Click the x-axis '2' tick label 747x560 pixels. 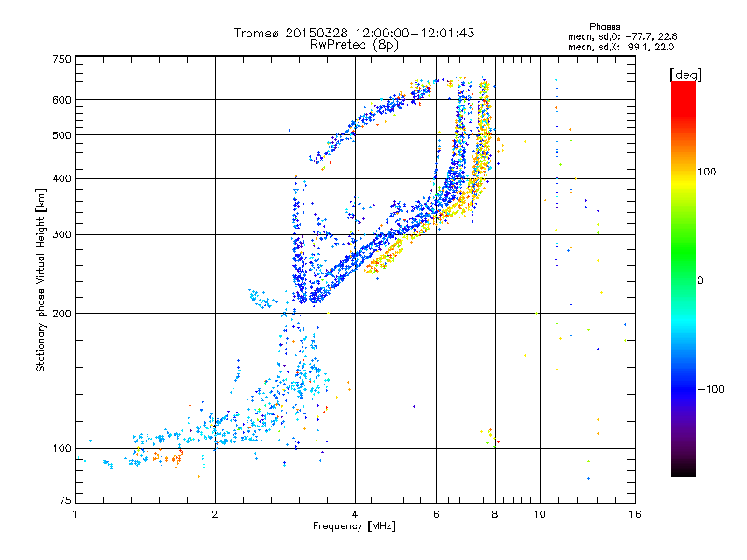tap(215, 514)
